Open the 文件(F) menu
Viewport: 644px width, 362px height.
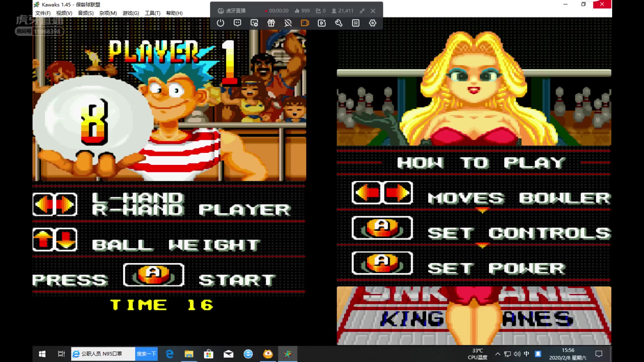coord(43,13)
